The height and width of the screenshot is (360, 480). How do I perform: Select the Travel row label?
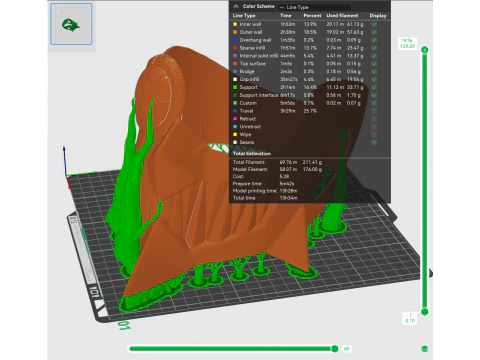[x=246, y=111]
